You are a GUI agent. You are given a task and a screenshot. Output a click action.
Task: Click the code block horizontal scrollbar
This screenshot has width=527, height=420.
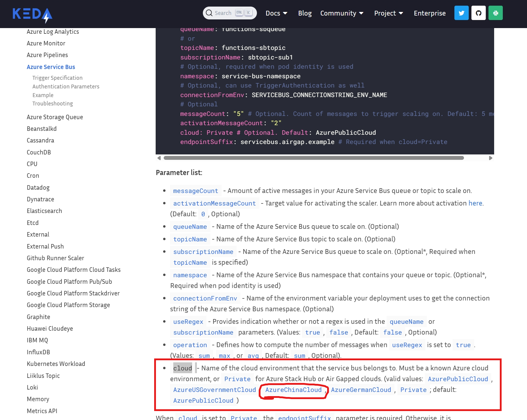click(314, 158)
